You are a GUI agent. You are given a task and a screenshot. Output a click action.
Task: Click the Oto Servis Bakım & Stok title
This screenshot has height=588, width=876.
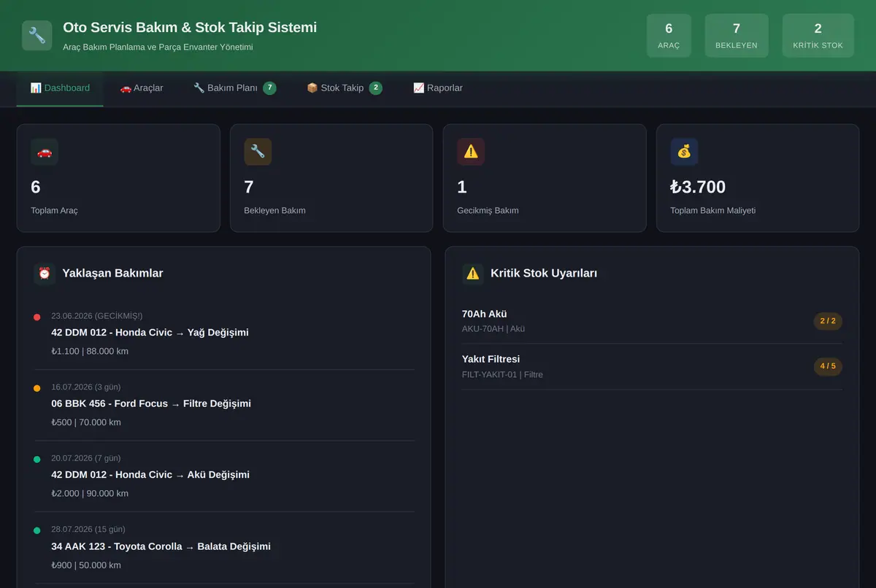(190, 28)
